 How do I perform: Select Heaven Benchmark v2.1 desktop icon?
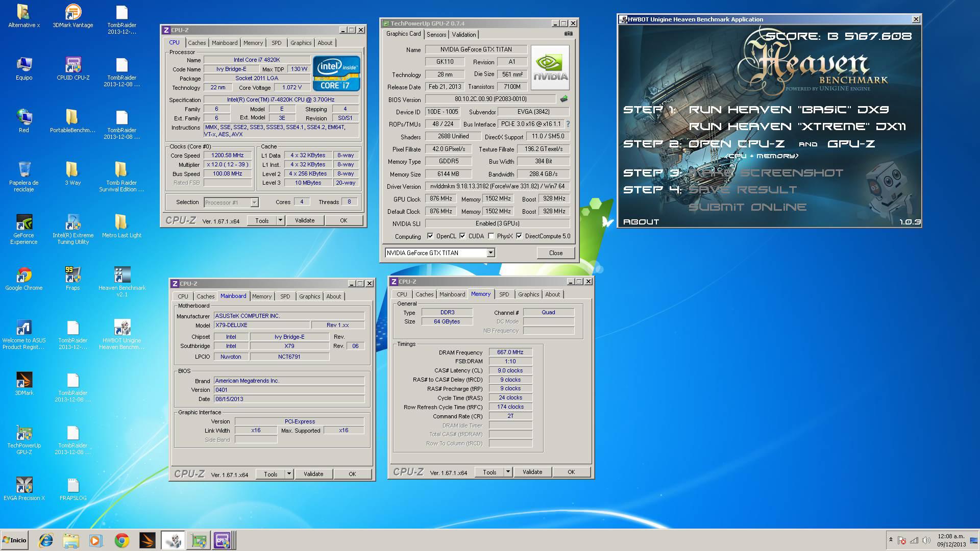122,282
